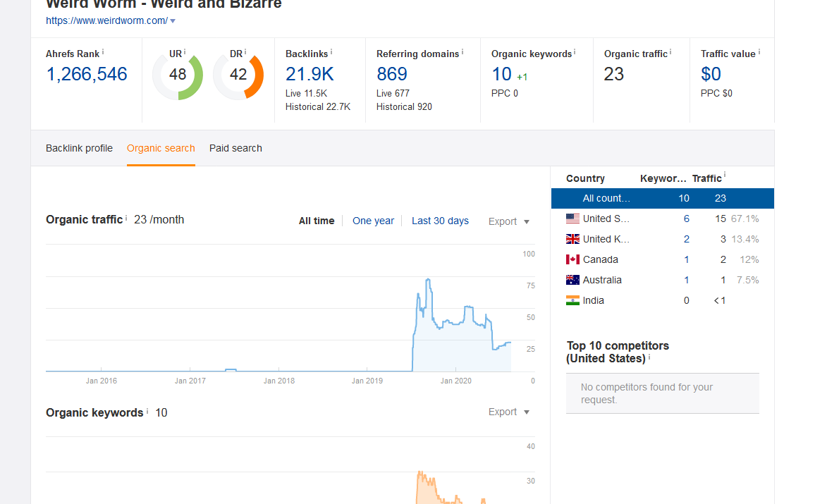Screen dimensions: 827x504
Task: Click the Organic keywords info icon in header
Action: click(575, 51)
